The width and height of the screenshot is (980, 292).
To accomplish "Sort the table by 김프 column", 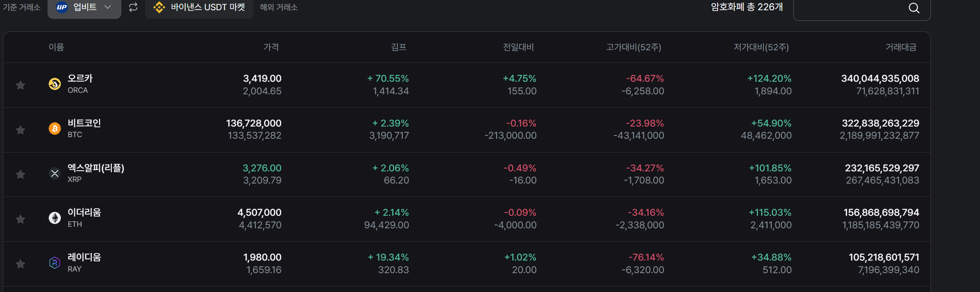I will click(x=398, y=47).
